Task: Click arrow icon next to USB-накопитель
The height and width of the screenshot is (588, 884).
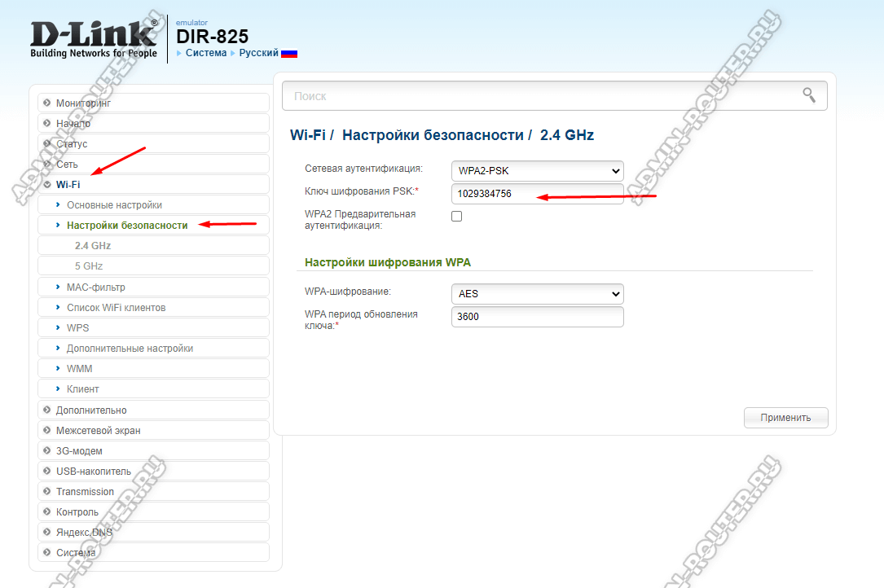Action: (x=47, y=471)
